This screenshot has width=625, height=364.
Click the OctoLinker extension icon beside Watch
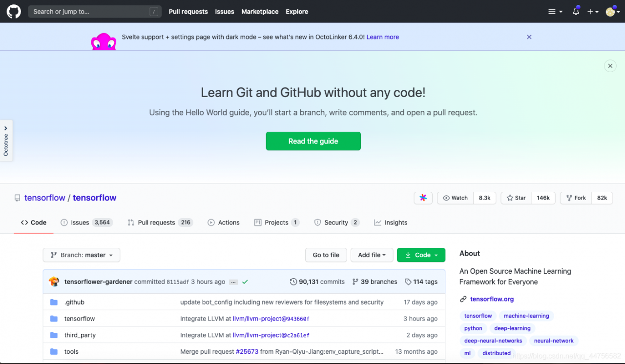point(423,198)
